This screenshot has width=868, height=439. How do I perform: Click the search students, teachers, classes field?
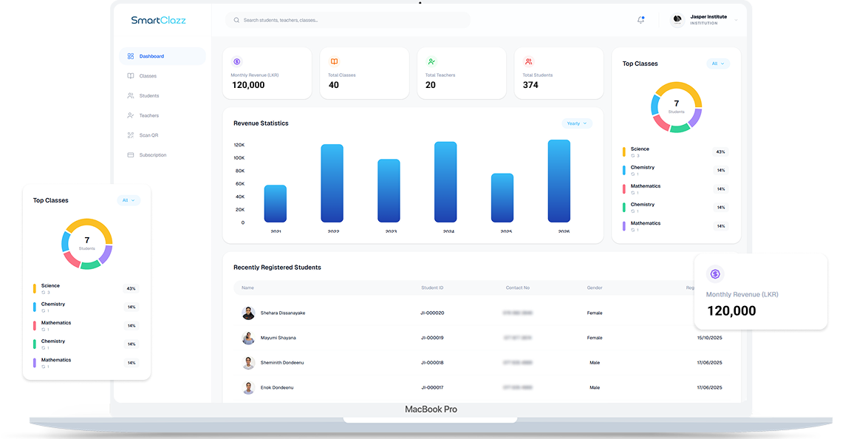pos(348,20)
